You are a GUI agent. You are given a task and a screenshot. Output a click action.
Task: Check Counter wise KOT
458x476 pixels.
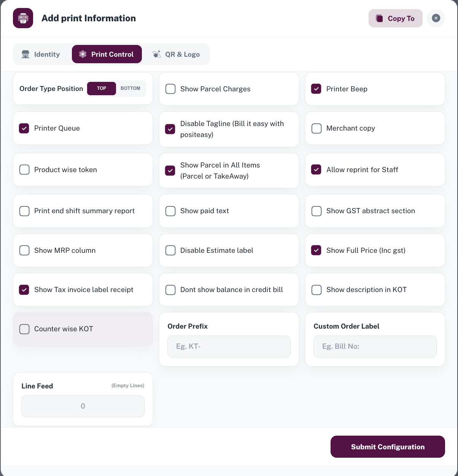point(24,329)
